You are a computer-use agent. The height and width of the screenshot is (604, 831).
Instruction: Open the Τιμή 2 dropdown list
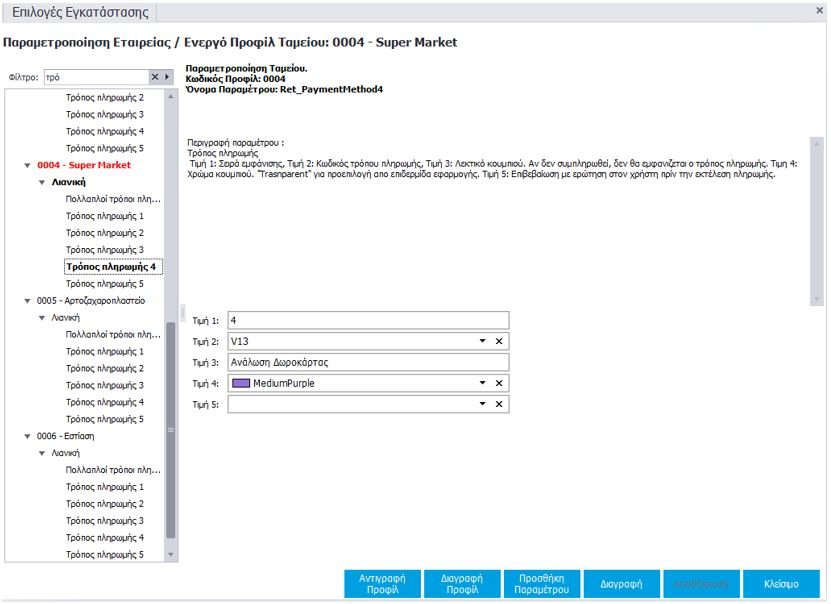(482, 341)
